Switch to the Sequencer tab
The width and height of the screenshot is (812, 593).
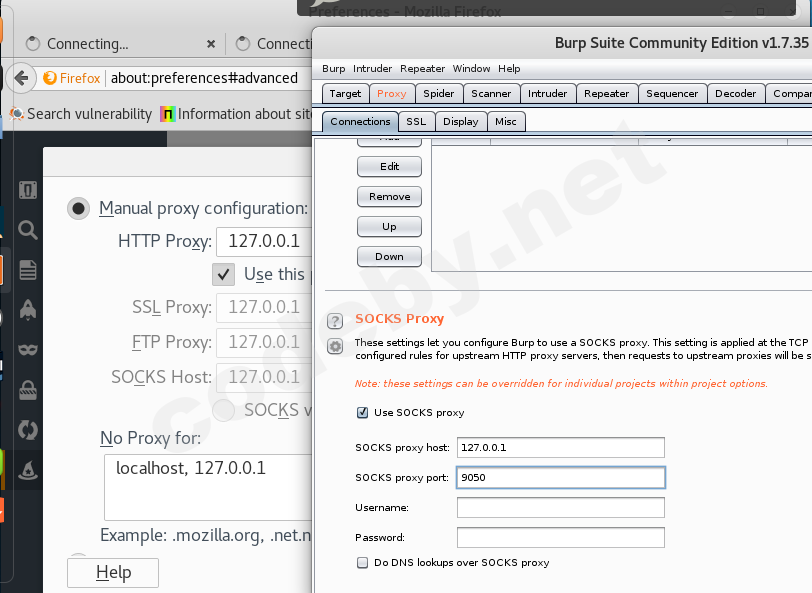(672, 94)
